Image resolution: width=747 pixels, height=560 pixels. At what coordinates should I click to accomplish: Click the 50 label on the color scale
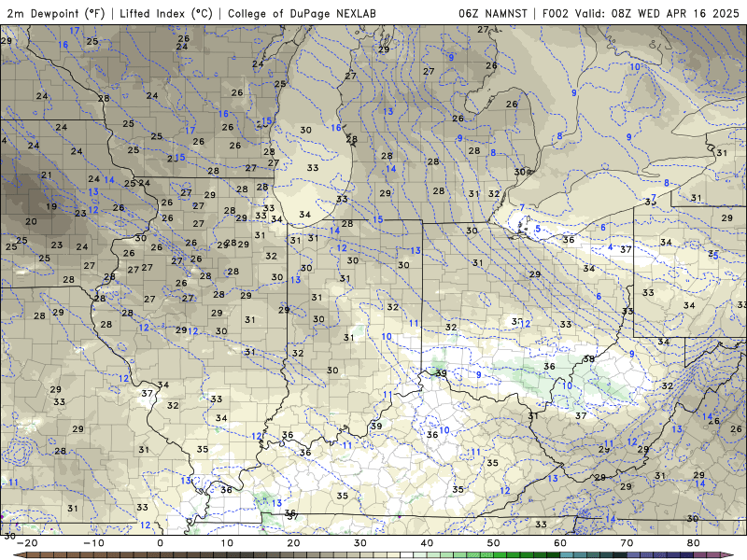pyautogui.click(x=494, y=543)
